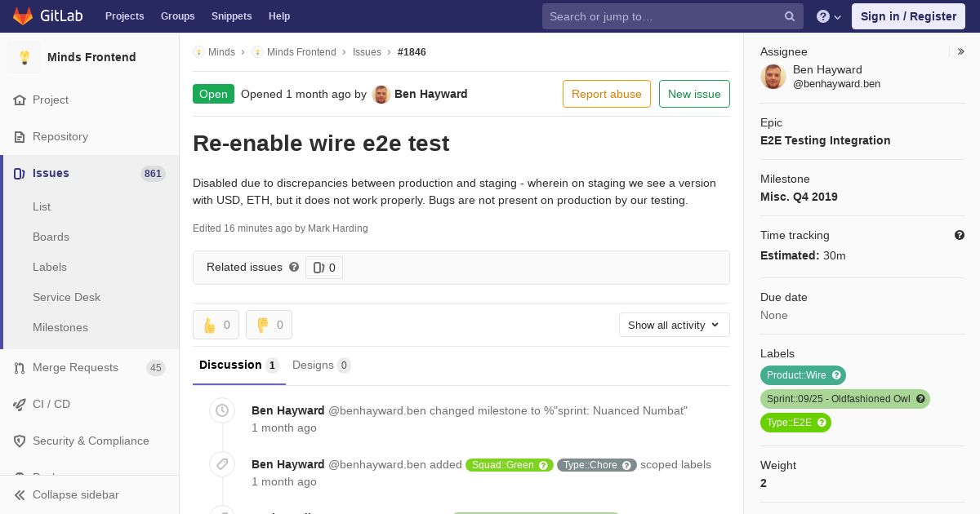Open the Projects menu
Viewport: 980px width, 514px height.
tap(125, 16)
